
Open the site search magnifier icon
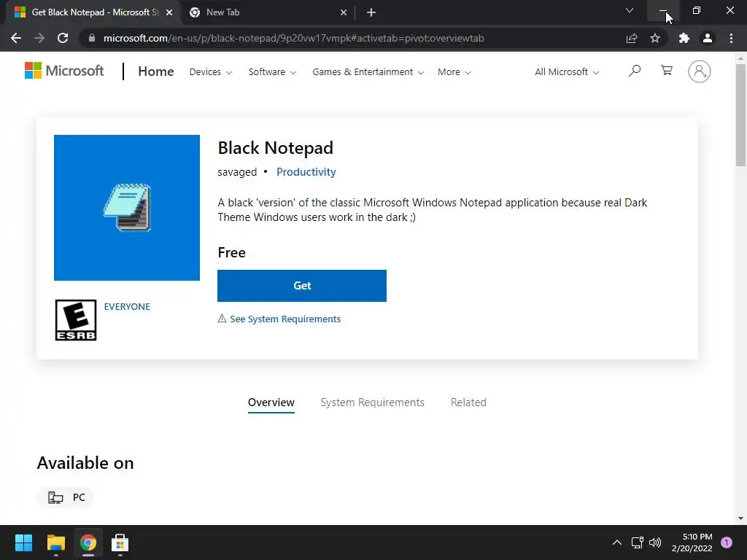click(x=635, y=71)
